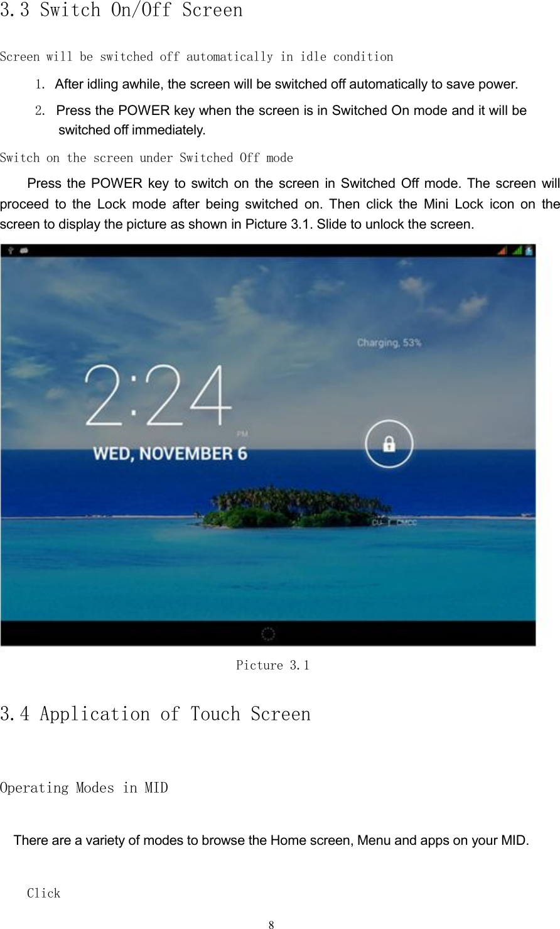Click list item number 1

click(x=38, y=84)
